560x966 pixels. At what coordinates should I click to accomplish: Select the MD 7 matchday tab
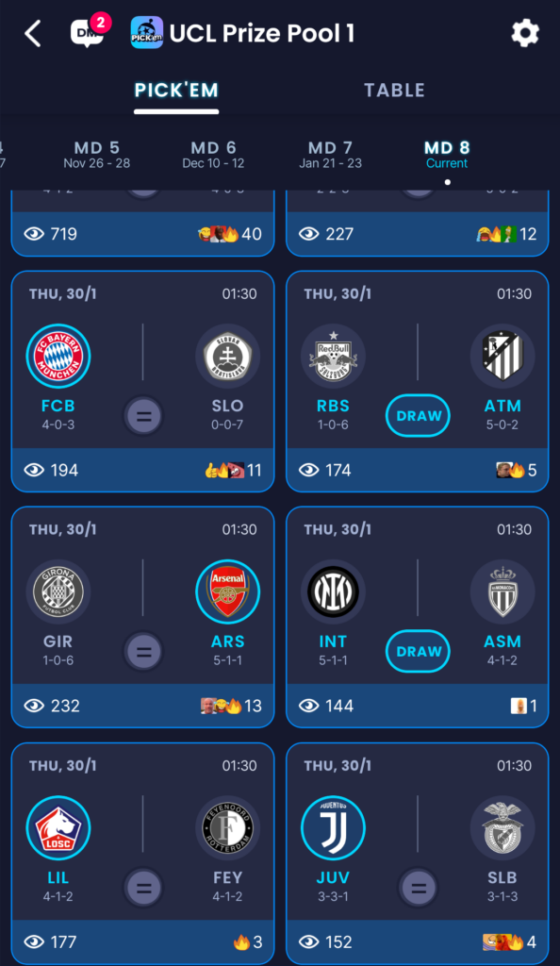coord(331,155)
